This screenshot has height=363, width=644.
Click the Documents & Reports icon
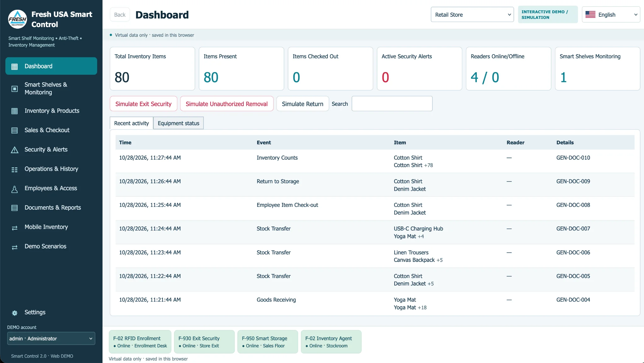pos(14,208)
